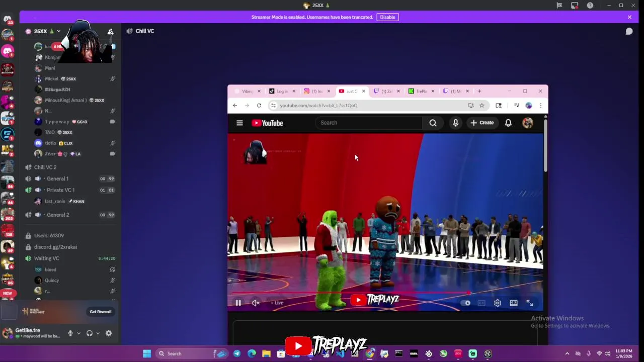Image resolution: width=644 pixels, height=362 pixels.
Task: Open YouTube notifications bell
Action: tap(508, 123)
